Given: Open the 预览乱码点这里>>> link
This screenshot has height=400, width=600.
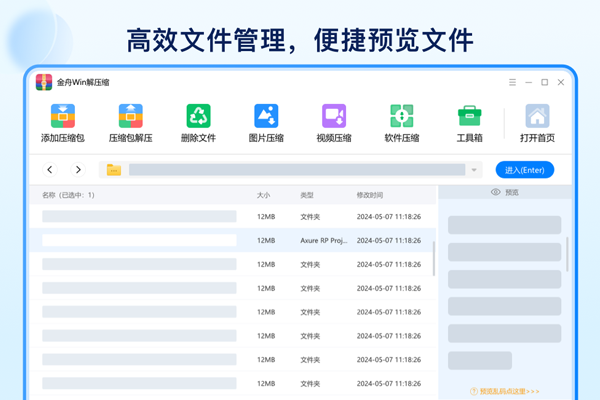Looking at the screenshot, I should [505, 391].
